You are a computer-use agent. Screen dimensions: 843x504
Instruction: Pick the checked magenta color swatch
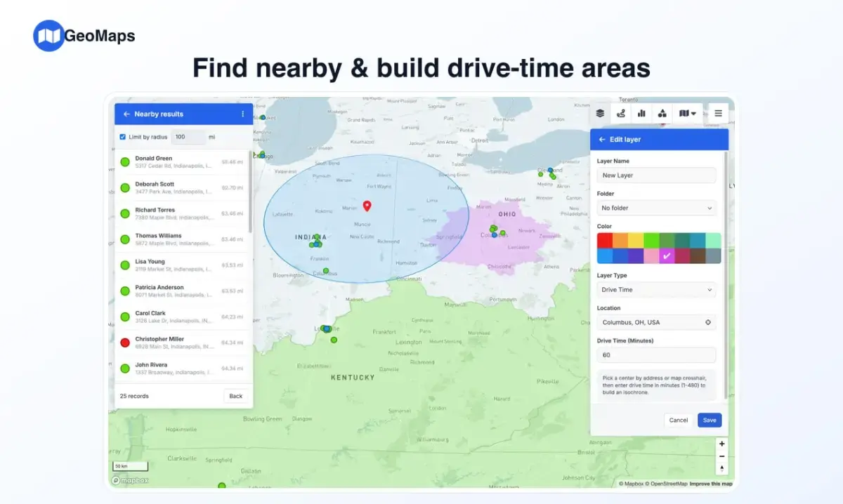coord(667,256)
